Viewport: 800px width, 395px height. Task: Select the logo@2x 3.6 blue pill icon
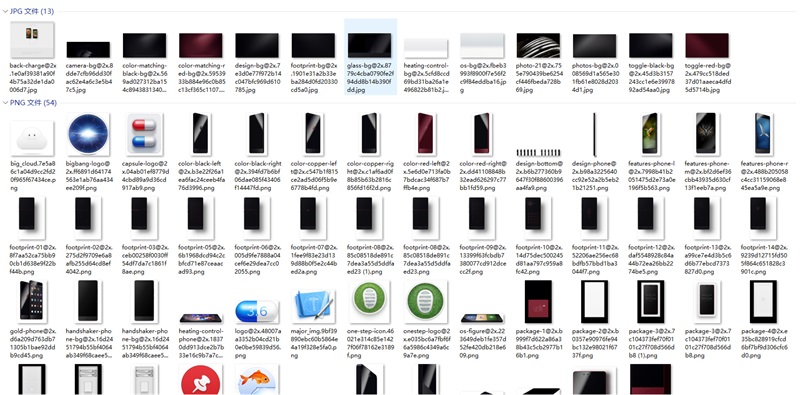coord(257,311)
